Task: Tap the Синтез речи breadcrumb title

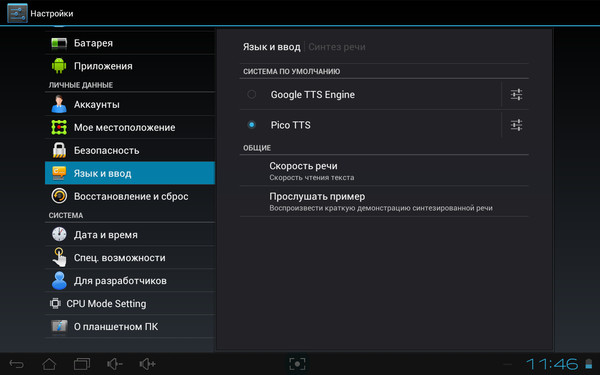Action: (337, 47)
